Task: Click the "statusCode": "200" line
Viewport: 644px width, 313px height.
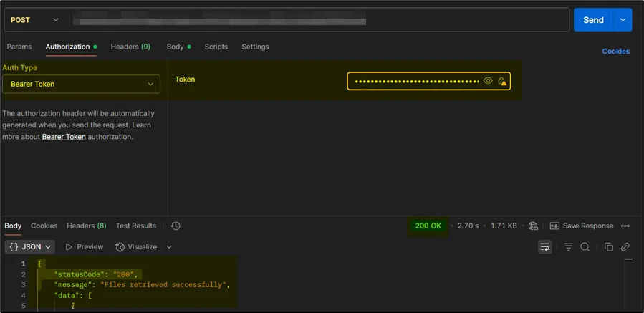Action: [97, 274]
